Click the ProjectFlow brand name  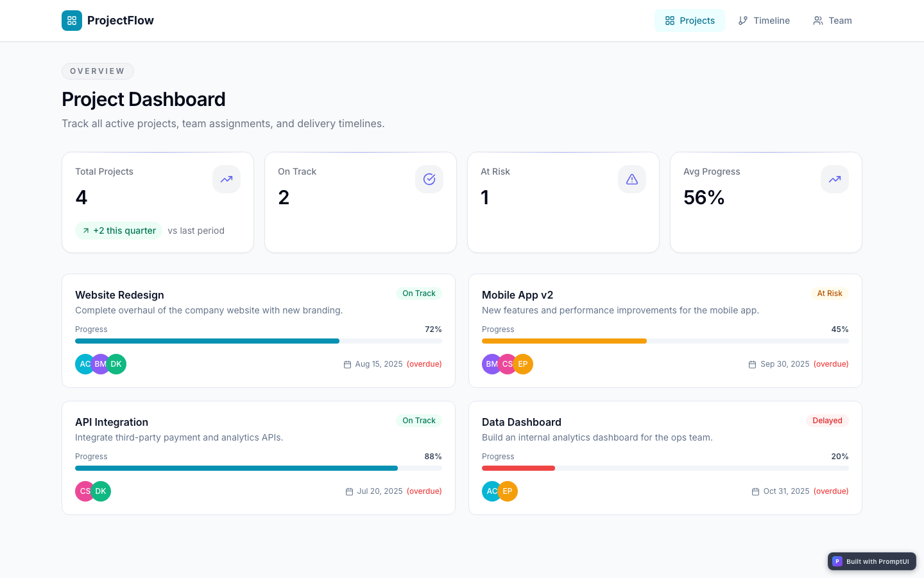(121, 21)
